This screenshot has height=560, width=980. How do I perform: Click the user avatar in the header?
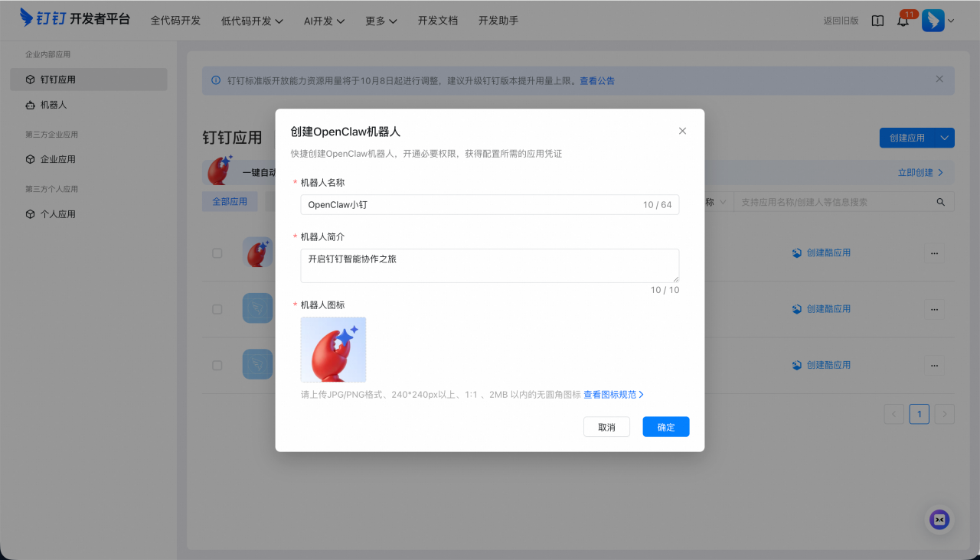click(933, 21)
